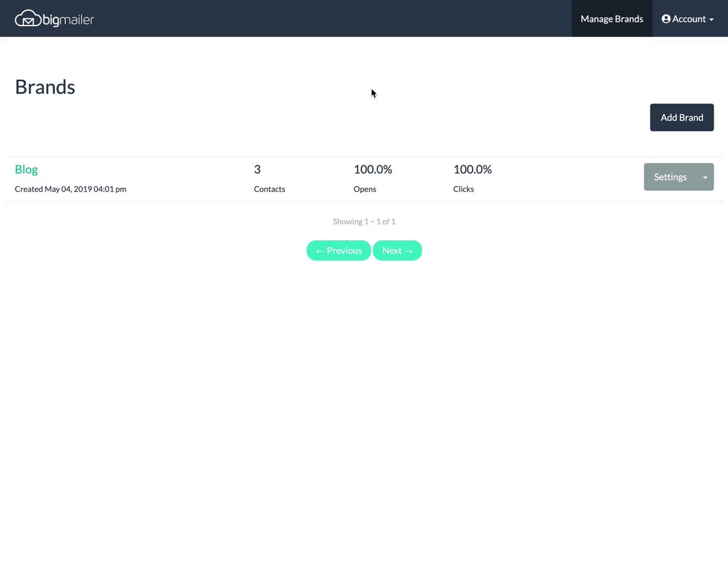Go to the Previous page

(338, 250)
